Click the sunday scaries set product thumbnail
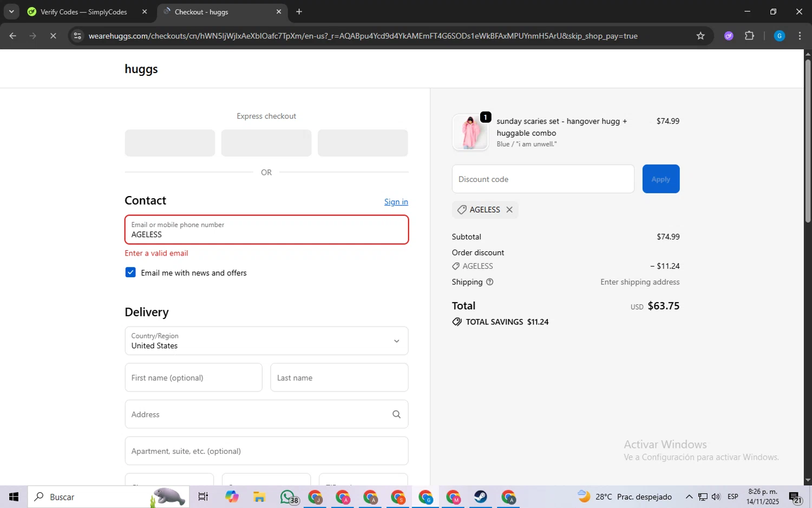Screen dimensions: 812x508 click(470, 132)
